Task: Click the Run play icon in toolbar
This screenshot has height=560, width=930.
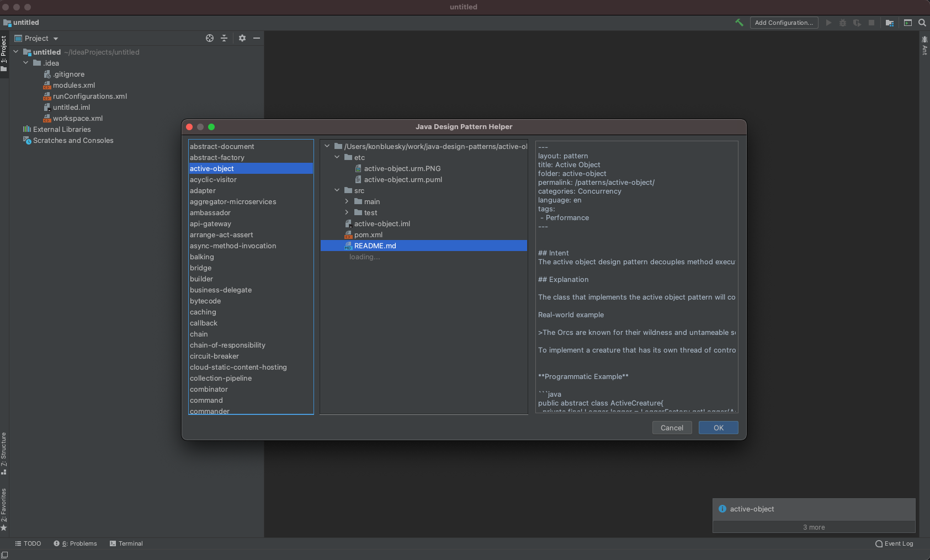Action: click(828, 23)
